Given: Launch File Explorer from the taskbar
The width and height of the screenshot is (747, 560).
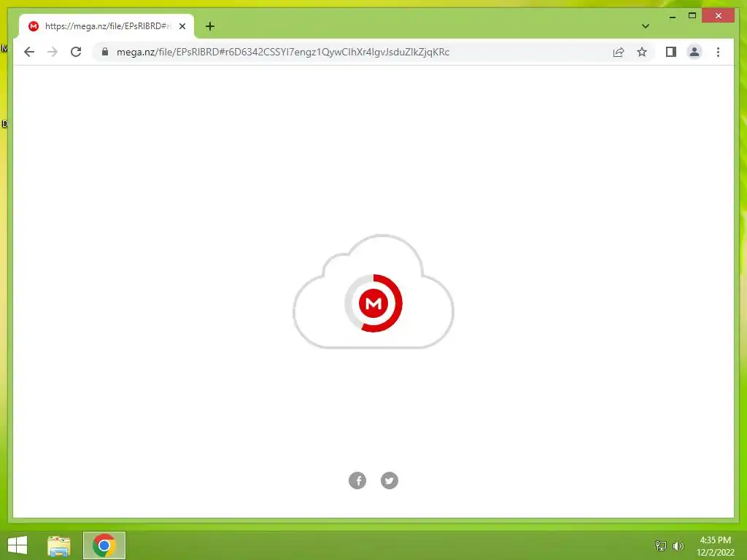Looking at the screenshot, I should point(59,545).
